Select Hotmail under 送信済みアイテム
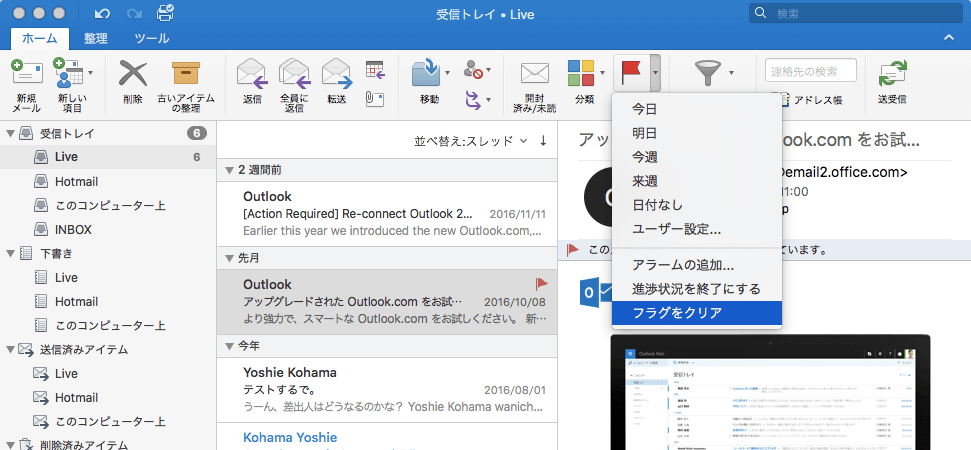Image resolution: width=971 pixels, height=450 pixels. (108, 397)
